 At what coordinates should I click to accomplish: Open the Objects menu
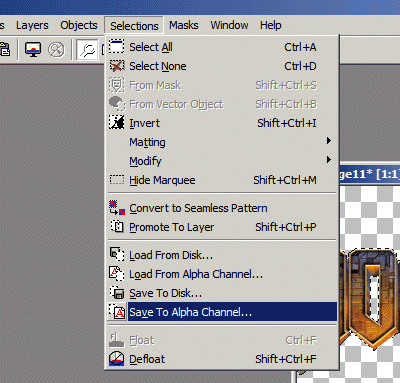tap(79, 25)
